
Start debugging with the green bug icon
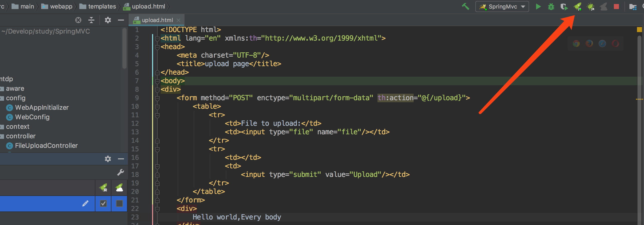(551, 7)
